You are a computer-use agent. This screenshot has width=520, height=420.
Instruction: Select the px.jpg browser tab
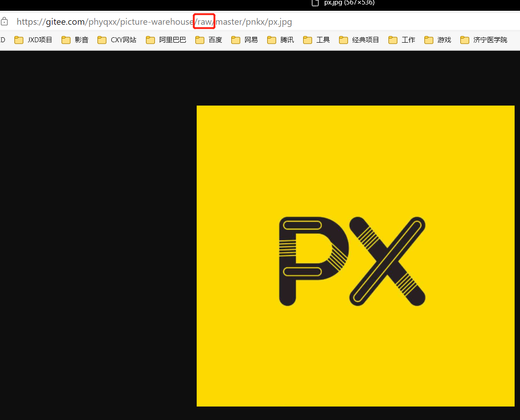(343, 3)
